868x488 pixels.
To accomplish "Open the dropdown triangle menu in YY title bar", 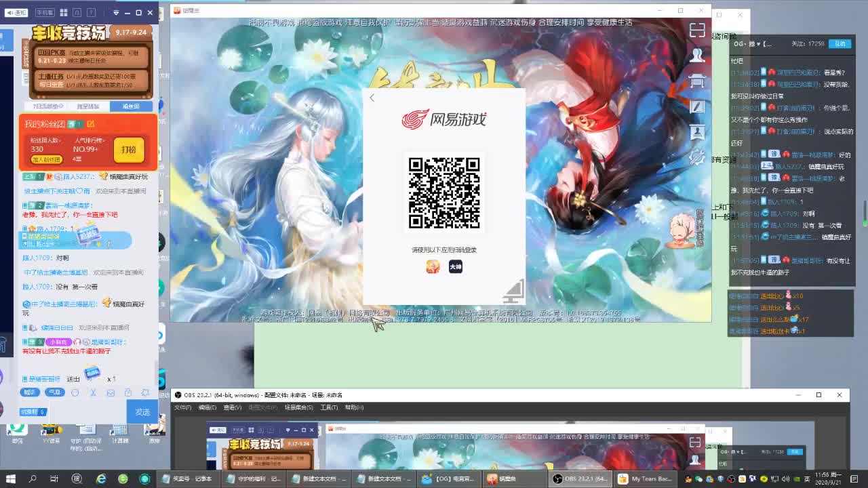I will [x=116, y=12].
